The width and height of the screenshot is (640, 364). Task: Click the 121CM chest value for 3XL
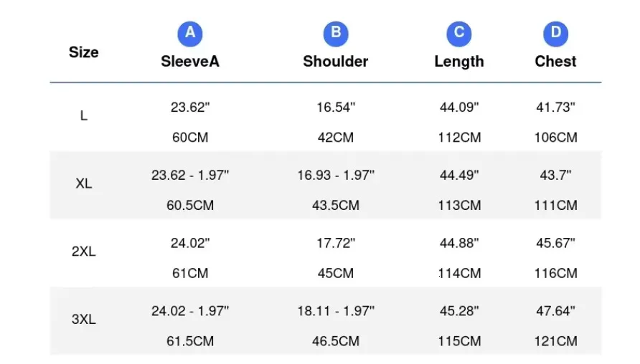pos(555,341)
